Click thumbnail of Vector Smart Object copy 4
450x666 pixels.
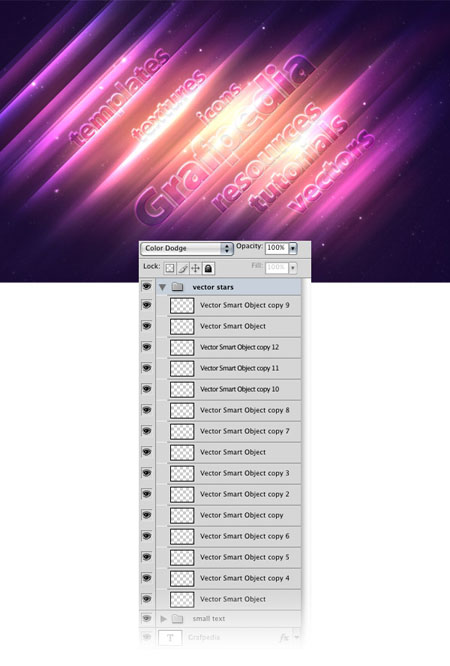[x=182, y=579]
